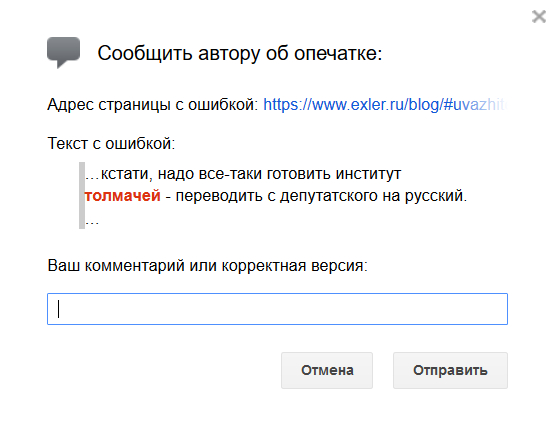Cancel the report with the Отмена button
The image size is (555, 421).
coord(327,370)
